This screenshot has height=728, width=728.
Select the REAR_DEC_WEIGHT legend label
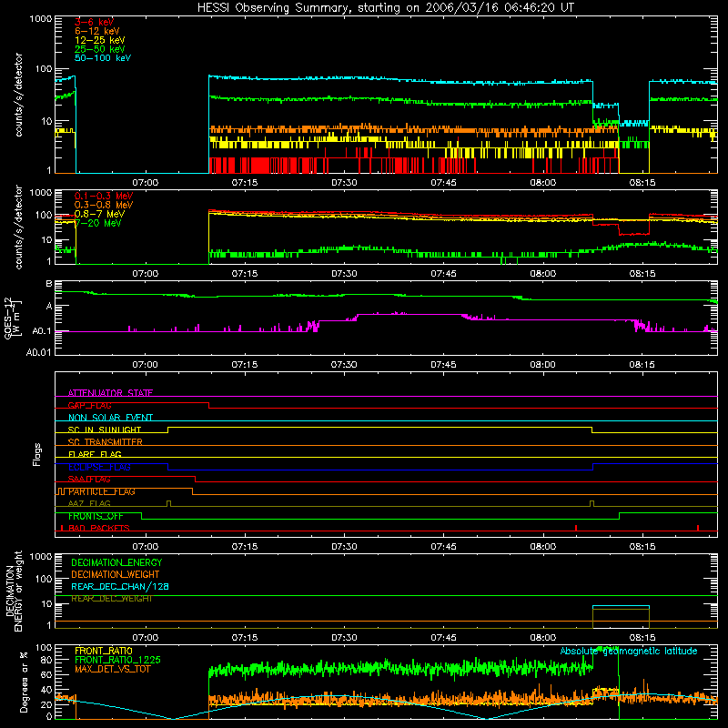click(x=111, y=599)
